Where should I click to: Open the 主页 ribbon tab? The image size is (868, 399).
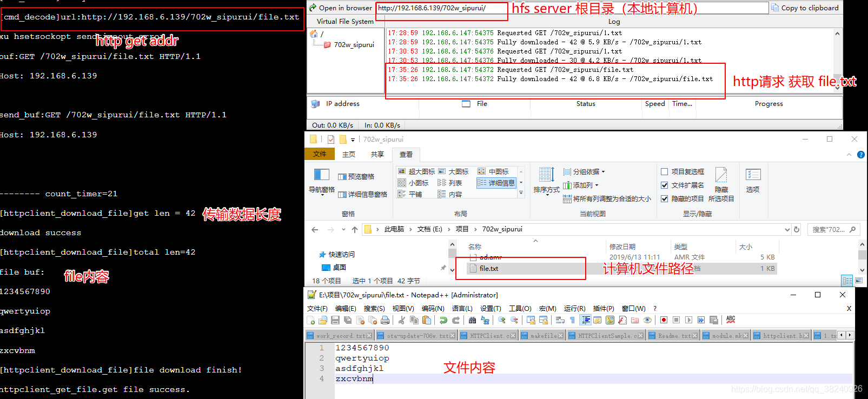coord(349,155)
